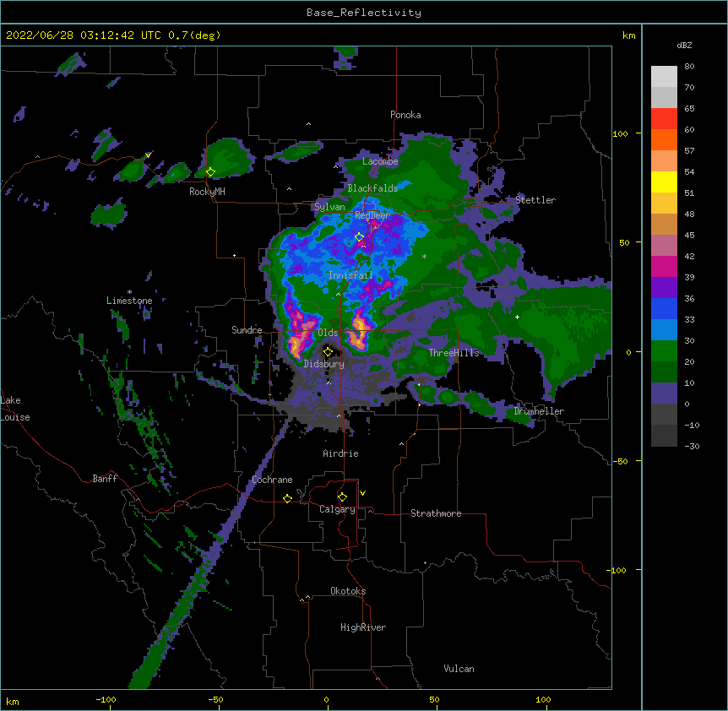Click the Drumheller town label
Screen dimensions: 728x711
point(539,411)
